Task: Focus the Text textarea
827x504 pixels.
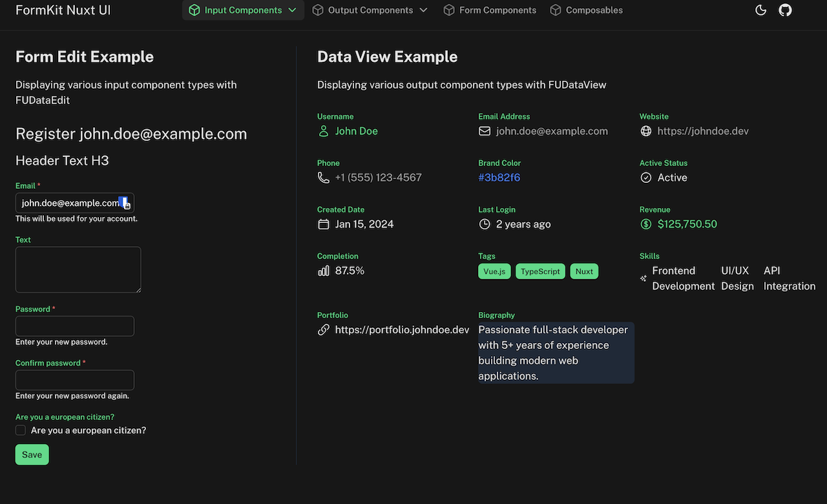Action: pyautogui.click(x=78, y=269)
